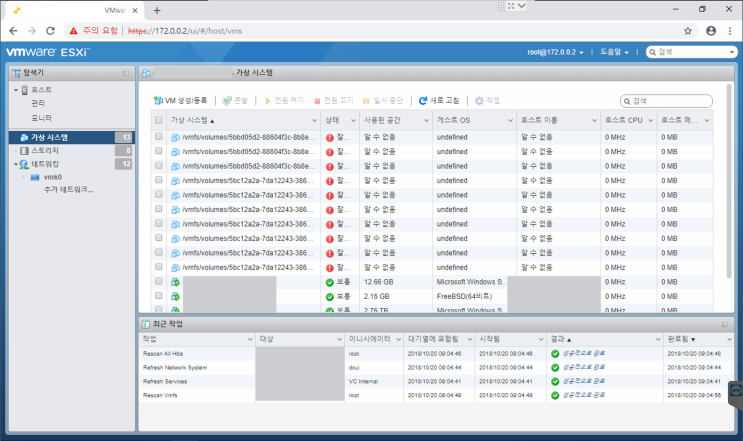Open the 가상 시스템 column dropdown arrow

[x=314, y=121]
